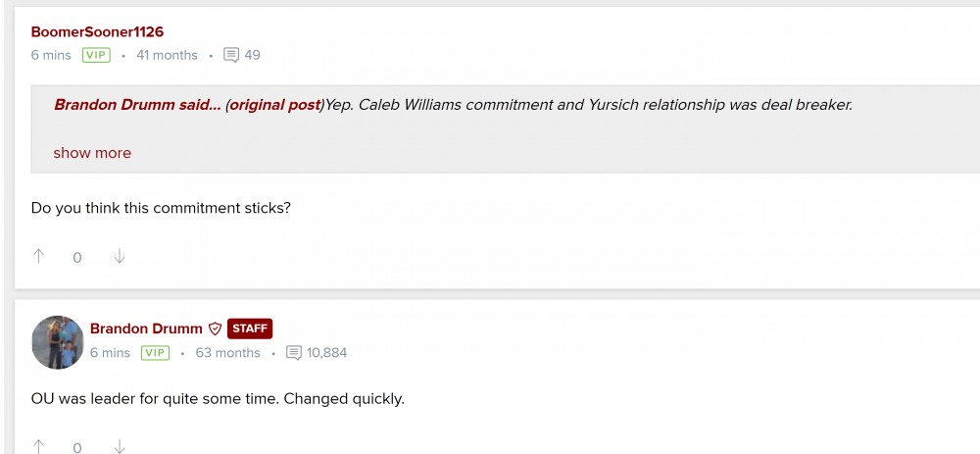Click the comment icon next to 10,884

[x=294, y=353]
